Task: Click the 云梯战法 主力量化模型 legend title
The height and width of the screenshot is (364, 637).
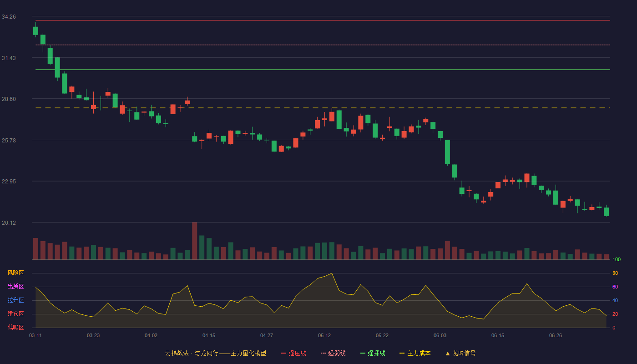Action: coord(215,353)
